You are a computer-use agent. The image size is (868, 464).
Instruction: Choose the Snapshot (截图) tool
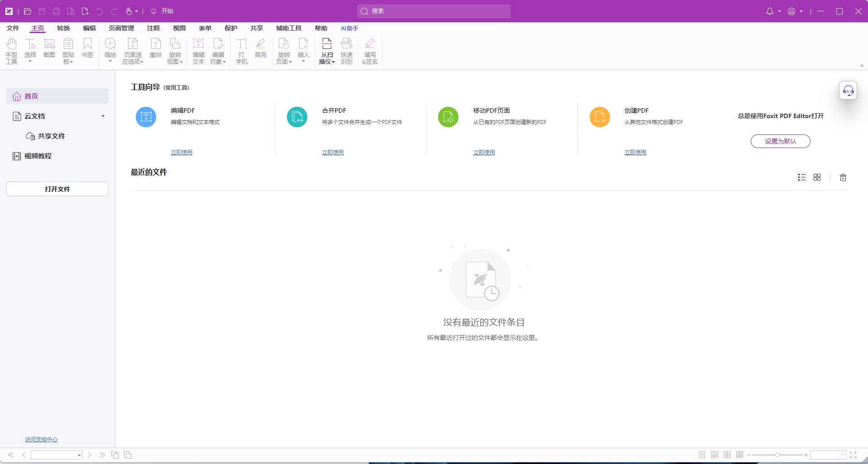pos(49,48)
